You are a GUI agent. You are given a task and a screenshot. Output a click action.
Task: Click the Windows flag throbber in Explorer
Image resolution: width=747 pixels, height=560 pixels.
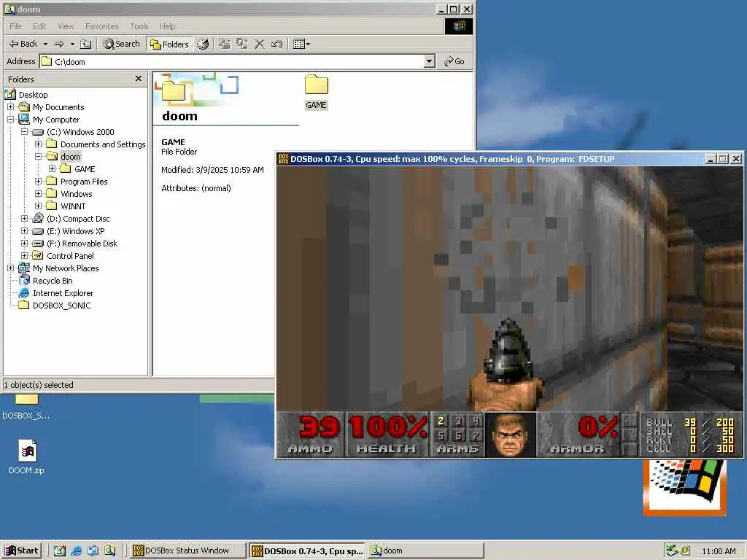coord(459,26)
